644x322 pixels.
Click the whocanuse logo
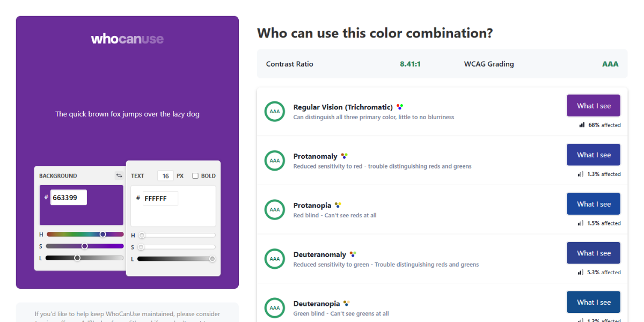click(127, 39)
